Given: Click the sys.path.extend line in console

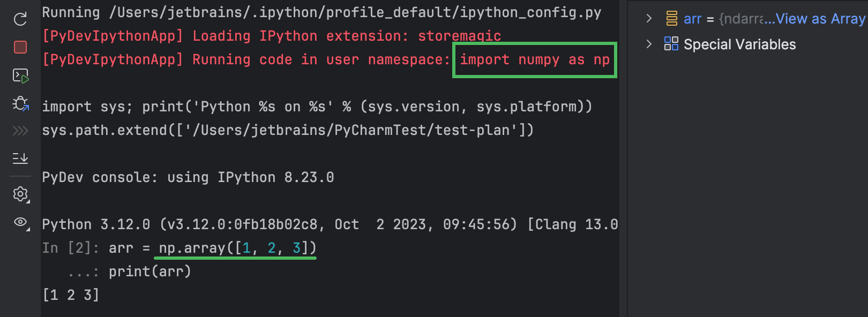Looking at the screenshot, I should click(288, 130).
